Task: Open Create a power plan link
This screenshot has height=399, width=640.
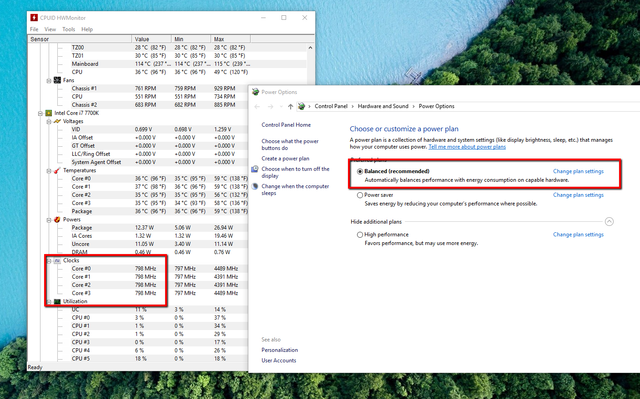Action: tap(285, 158)
